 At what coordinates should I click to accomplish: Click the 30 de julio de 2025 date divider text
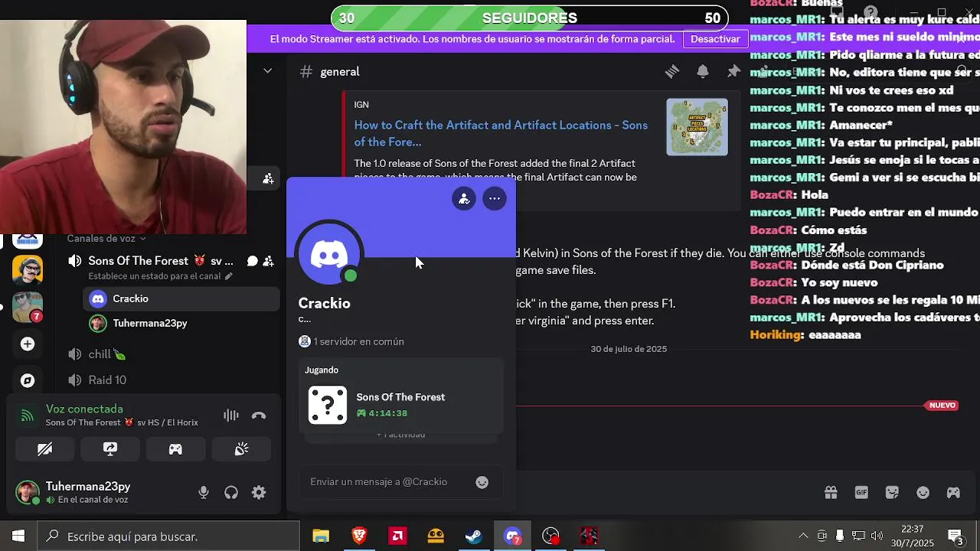(629, 349)
